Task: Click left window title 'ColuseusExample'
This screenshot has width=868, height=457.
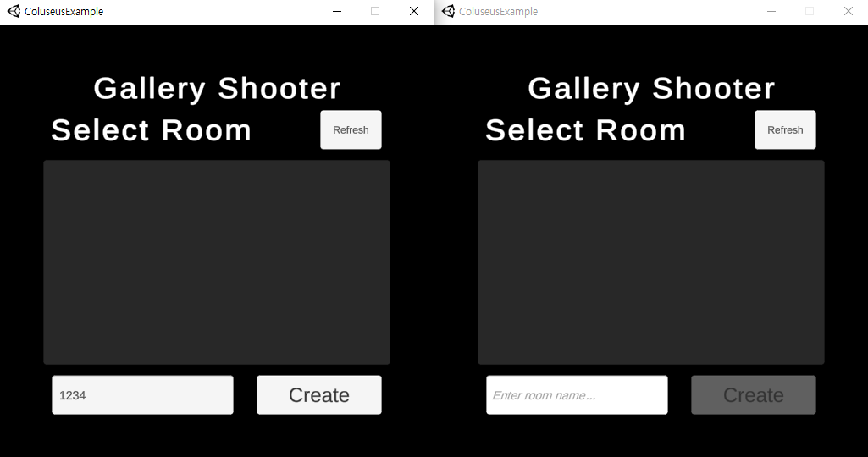Action: click(64, 12)
